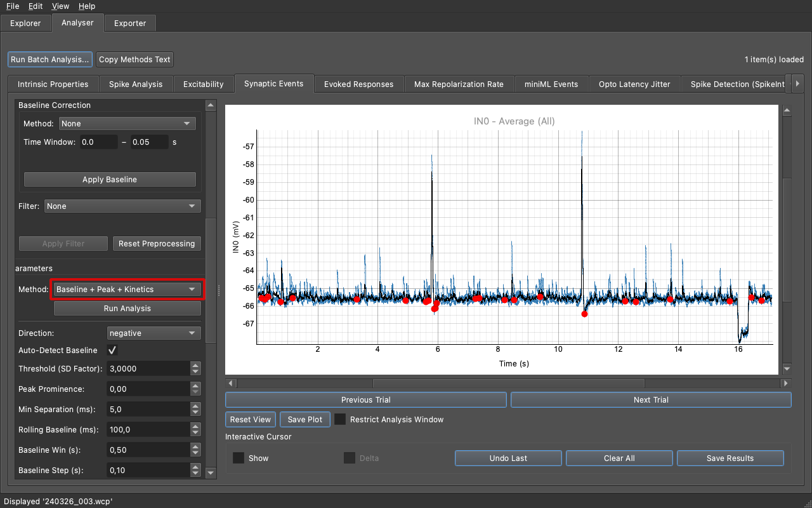The image size is (812, 508).
Task: Click Reset View button
Action: tap(251, 420)
